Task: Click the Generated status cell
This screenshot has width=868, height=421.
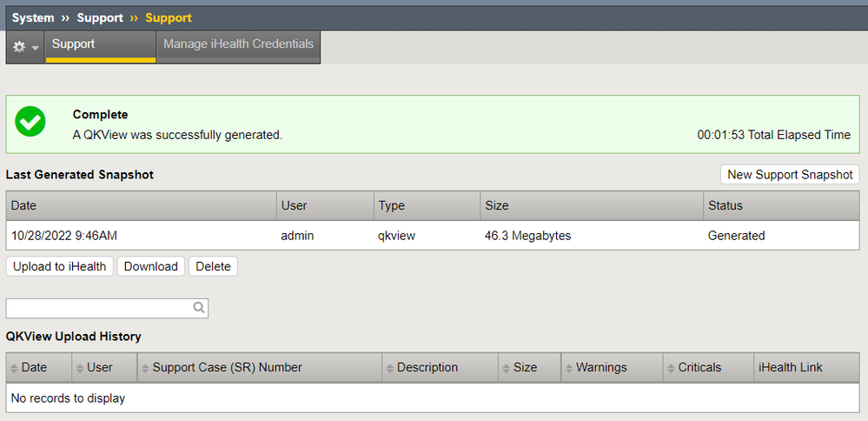Action: (x=736, y=236)
